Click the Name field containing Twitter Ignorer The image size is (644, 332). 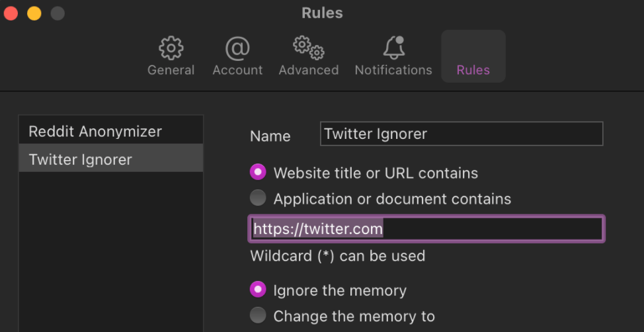[462, 134]
